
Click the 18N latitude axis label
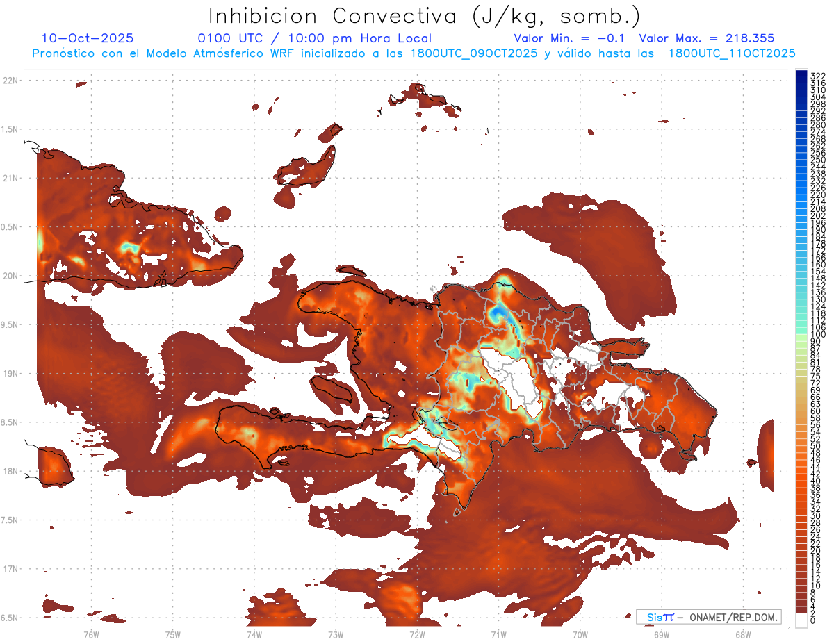pyautogui.click(x=10, y=471)
